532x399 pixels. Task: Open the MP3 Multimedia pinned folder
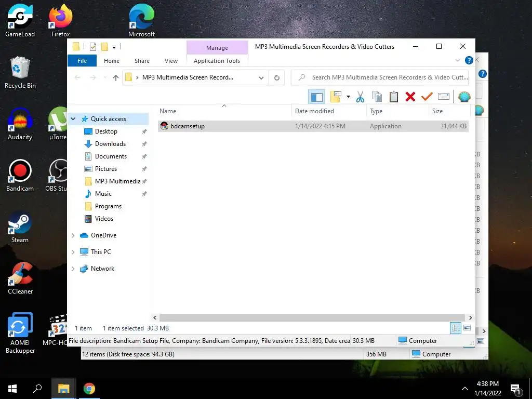pyautogui.click(x=117, y=181)
